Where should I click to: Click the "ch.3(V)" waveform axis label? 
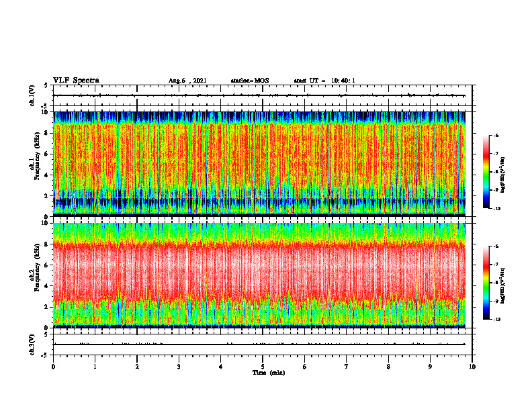[32, 345]
